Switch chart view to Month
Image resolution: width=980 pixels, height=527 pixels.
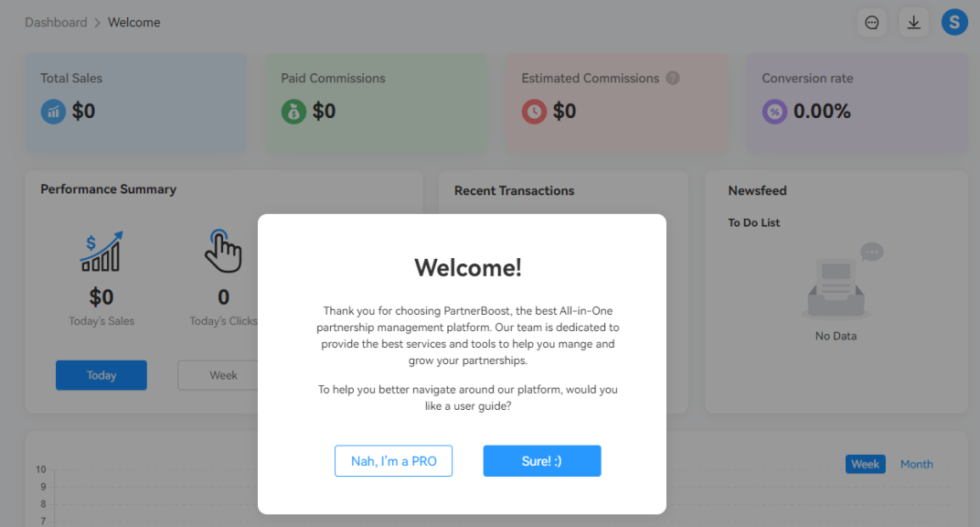click(916, 464)
